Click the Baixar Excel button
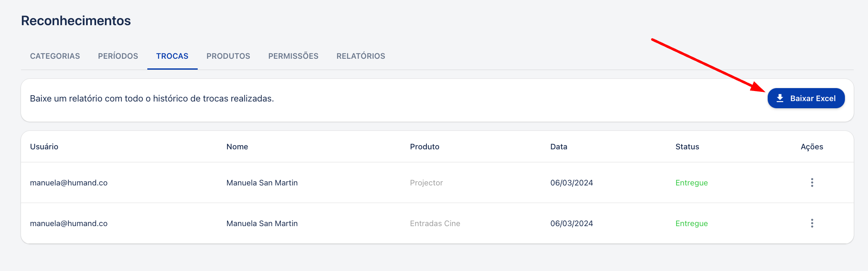 806,98
